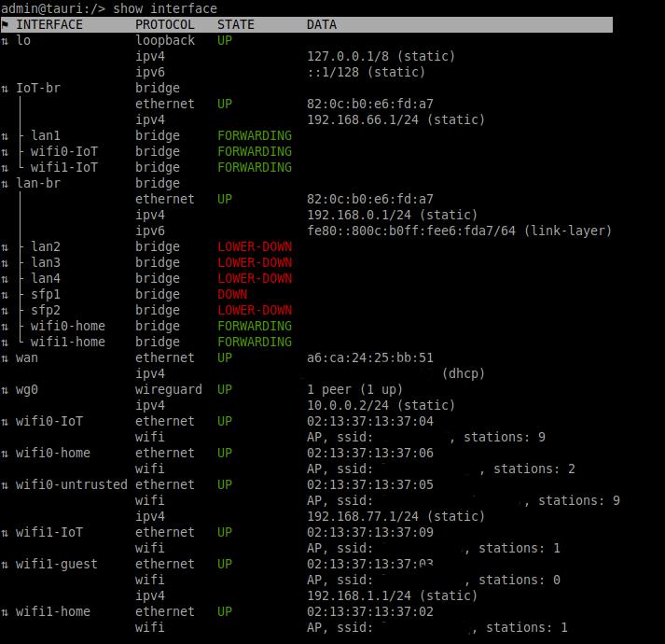This screenshot has width=665, height=644.
Task: Click the 'lo' interface name
Action: pos(23,40)
